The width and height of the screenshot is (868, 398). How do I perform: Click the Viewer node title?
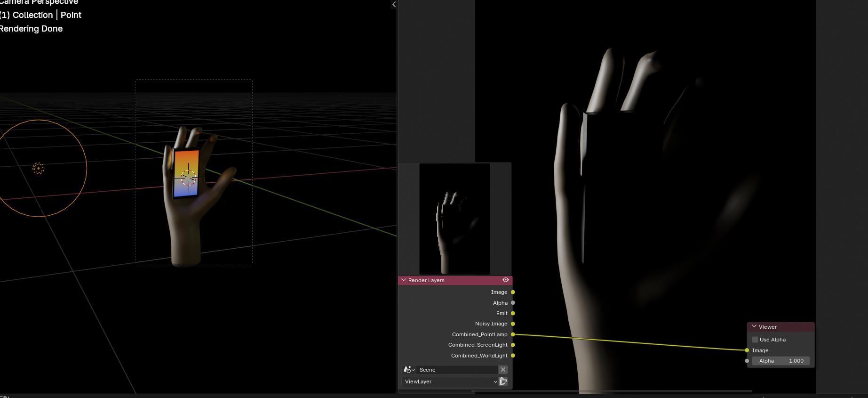coord(767,327)
